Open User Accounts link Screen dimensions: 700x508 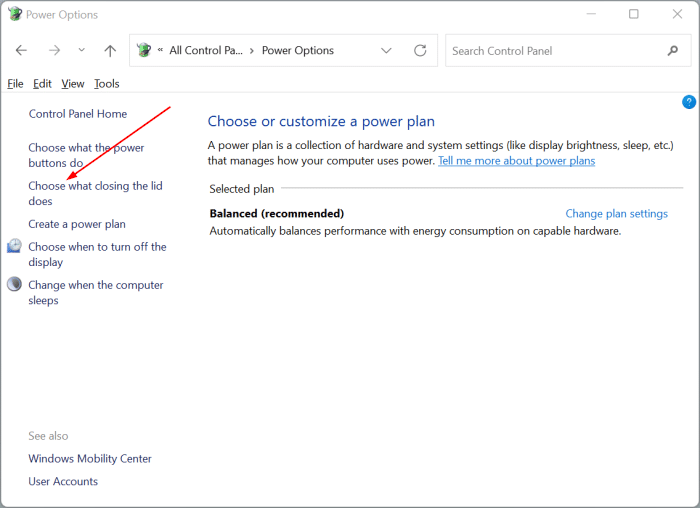click(63, 481)
